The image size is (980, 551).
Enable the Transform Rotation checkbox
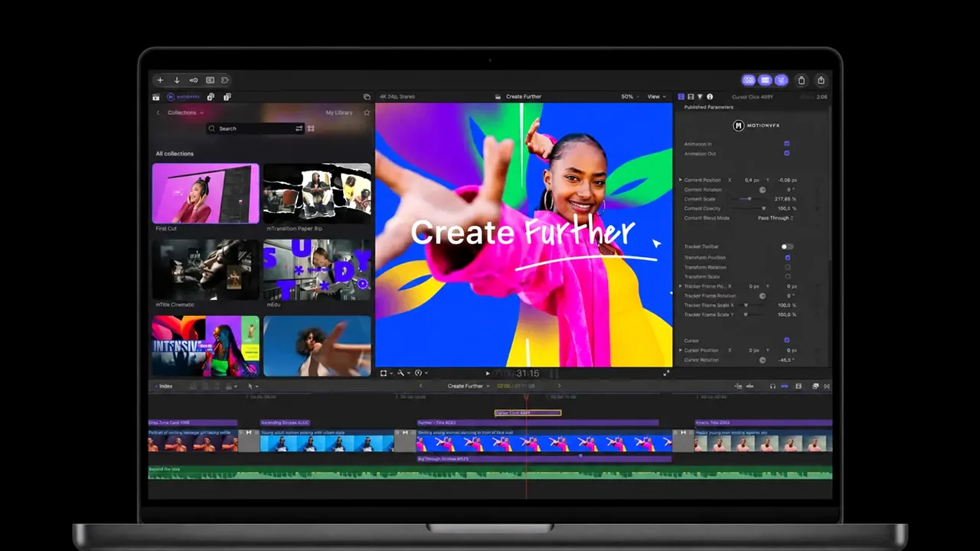pyautogui.click(x=787, y=267)
